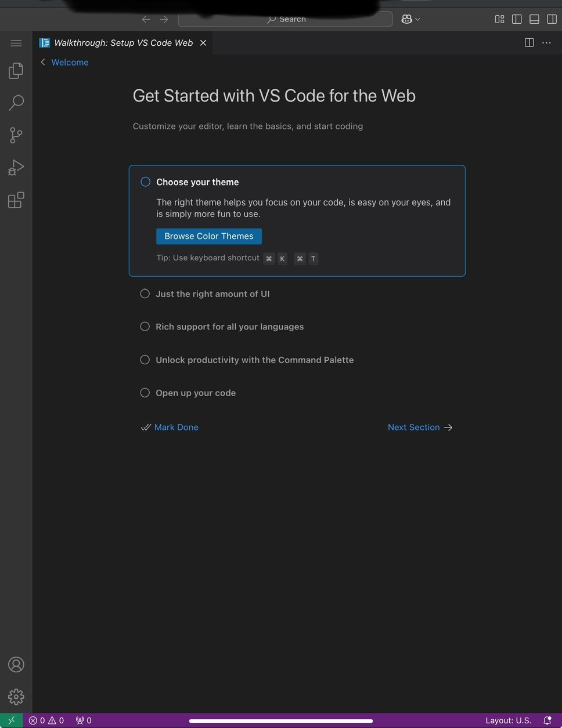The height and width of the screenshot is (728, 562).
Task: Click the Browse Color Themes button
Action: tap(208, 236)
